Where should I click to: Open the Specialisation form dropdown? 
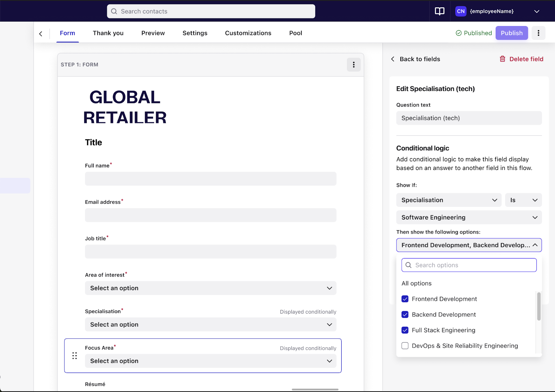[x=211, y=324]
